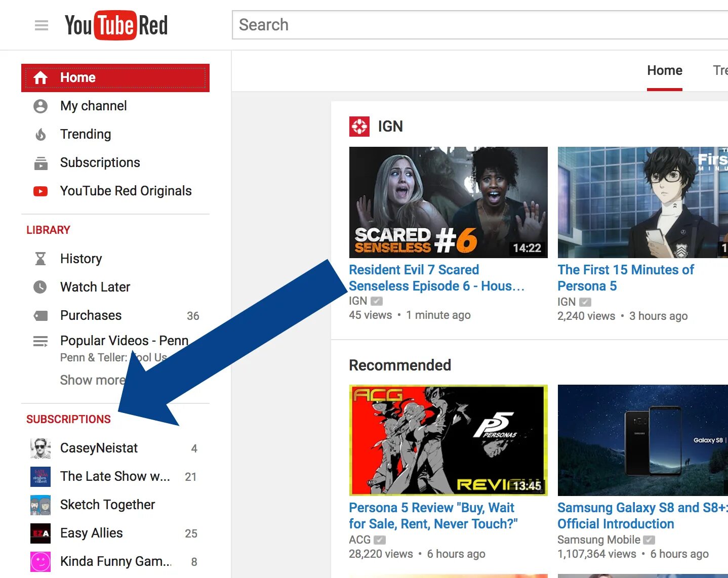Click the My channel person icon
This screenshot has width=728, height=578.
pos(41,106)
